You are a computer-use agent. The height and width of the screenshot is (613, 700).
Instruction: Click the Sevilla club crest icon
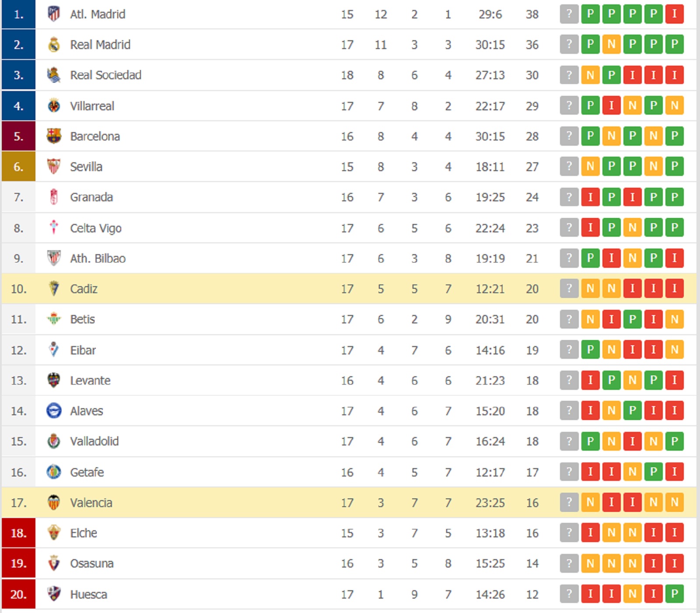point(54,167)
